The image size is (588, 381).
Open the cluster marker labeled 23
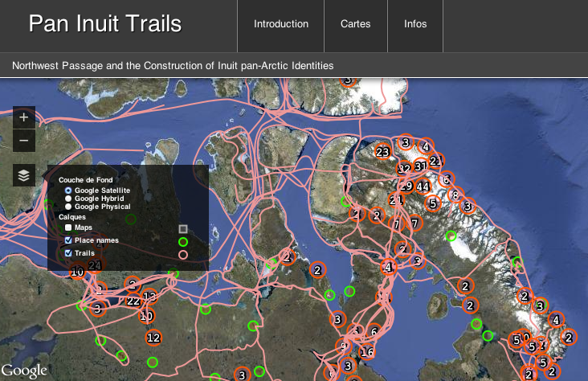tap(382, 152)
